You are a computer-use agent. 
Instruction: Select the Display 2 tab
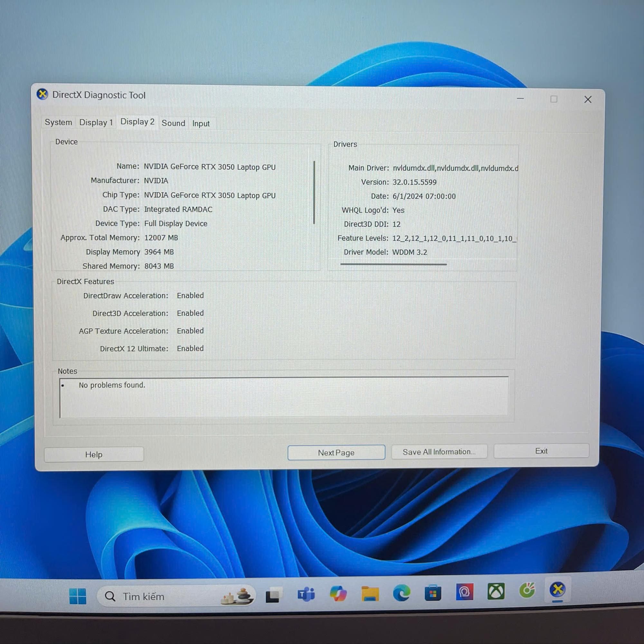[x=137, y=122]
